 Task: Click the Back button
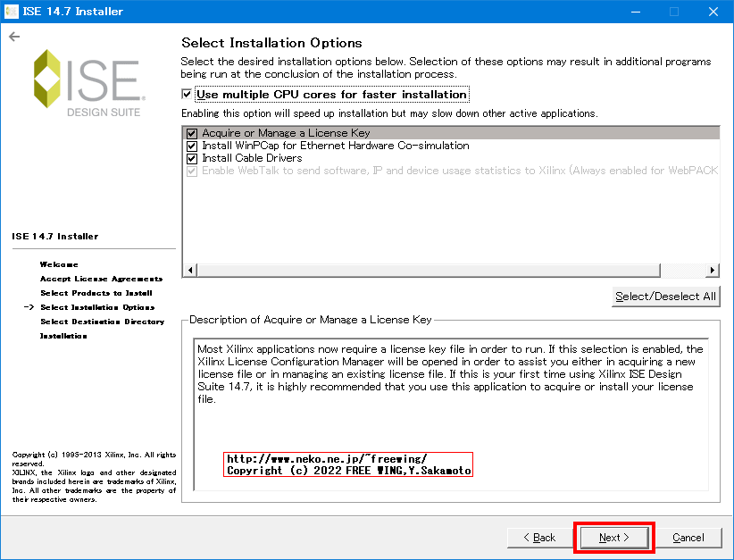[539, 538]
